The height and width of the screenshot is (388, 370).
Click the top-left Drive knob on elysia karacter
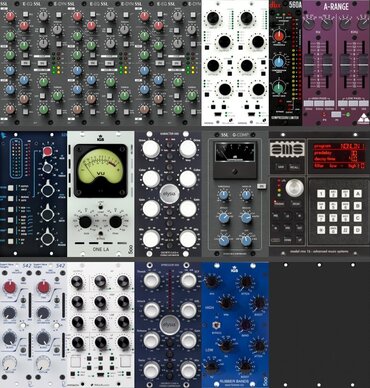point(151,149)
